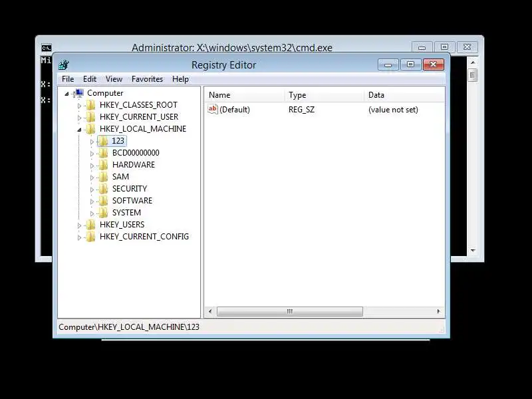This screenshot has height=399, width=532.
Task: Click the REG_SZ type cell
Action: pos(301,110)
